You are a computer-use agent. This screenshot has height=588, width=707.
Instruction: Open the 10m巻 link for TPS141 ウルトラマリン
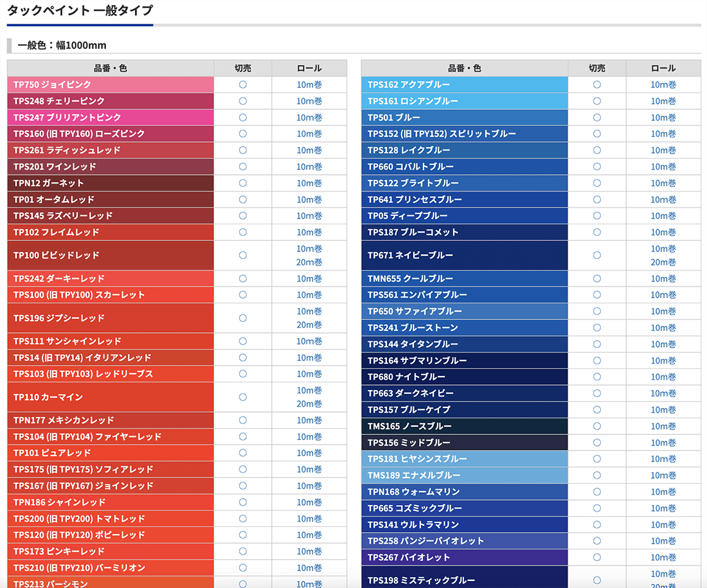(x=663, y=524)
